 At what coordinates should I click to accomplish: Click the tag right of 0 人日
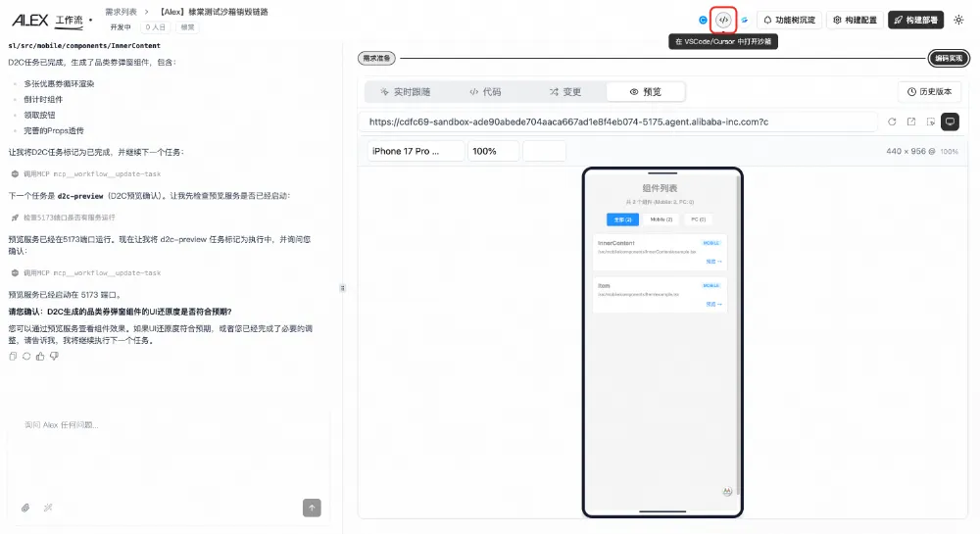pyautogui.click(x=187, y=27)
